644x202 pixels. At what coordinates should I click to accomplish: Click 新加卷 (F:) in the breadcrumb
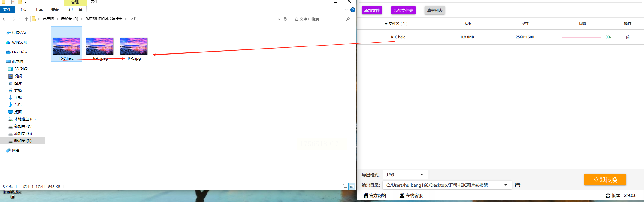70,19
